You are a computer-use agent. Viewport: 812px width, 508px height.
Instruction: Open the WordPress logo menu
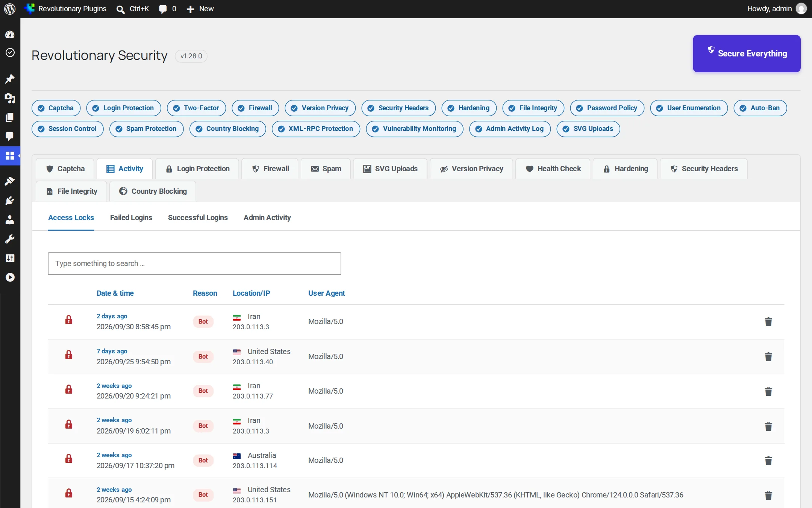tap(10, 9)
